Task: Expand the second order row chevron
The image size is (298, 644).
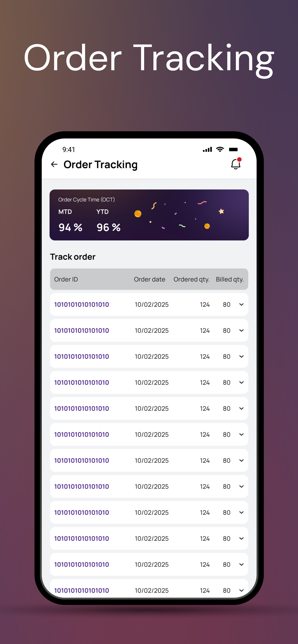Action: [x=241, y=330]
